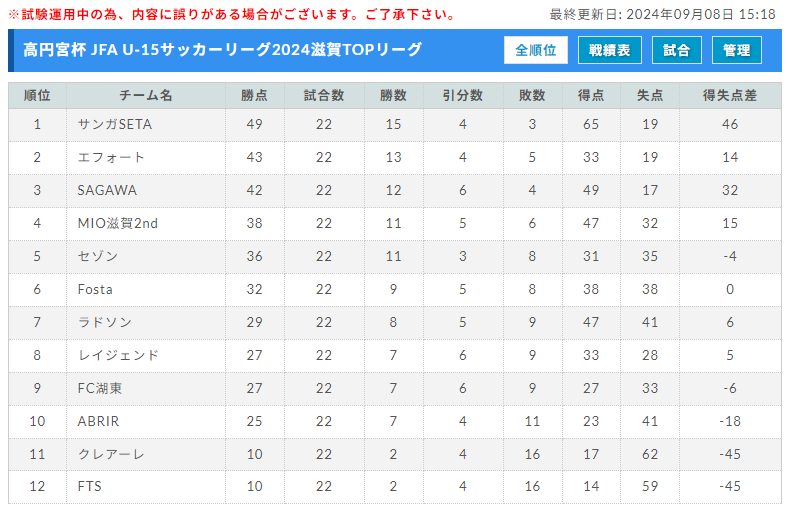Viewport: 793px width, 515px height.
Task: Select the 全順位 tab
Action: [536, 50]
